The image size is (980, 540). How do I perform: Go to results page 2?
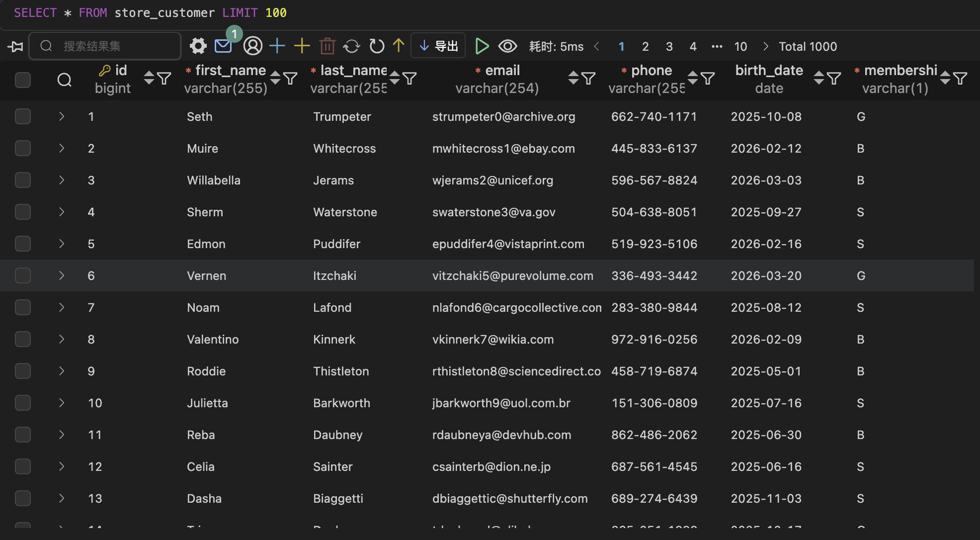(645, 47)
